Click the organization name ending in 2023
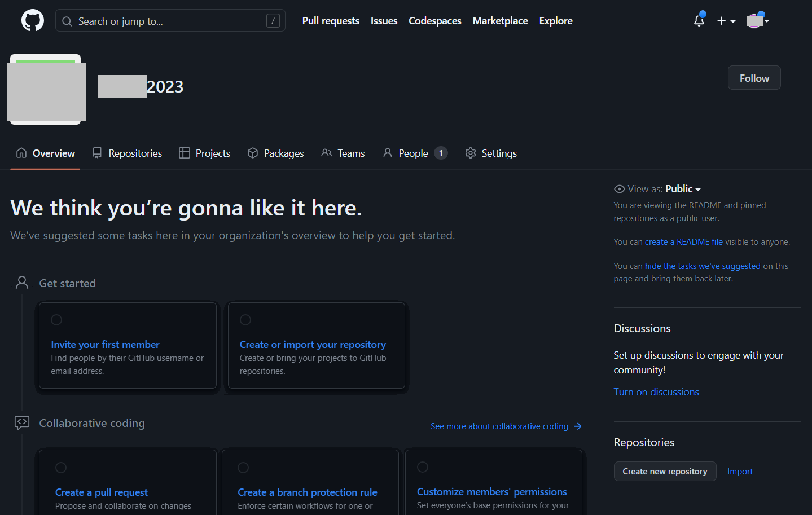The width and height of the screenshot is (812, 515). 141,86
